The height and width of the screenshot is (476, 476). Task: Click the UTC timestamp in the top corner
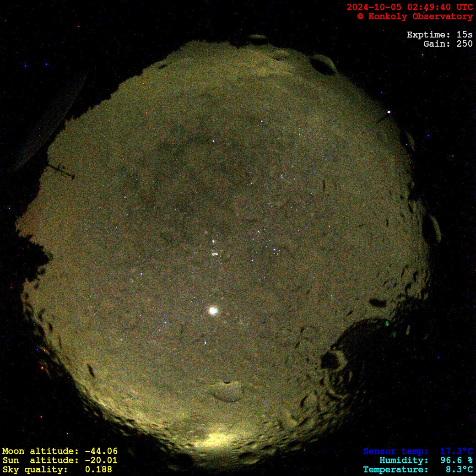(x=409, y=7)
